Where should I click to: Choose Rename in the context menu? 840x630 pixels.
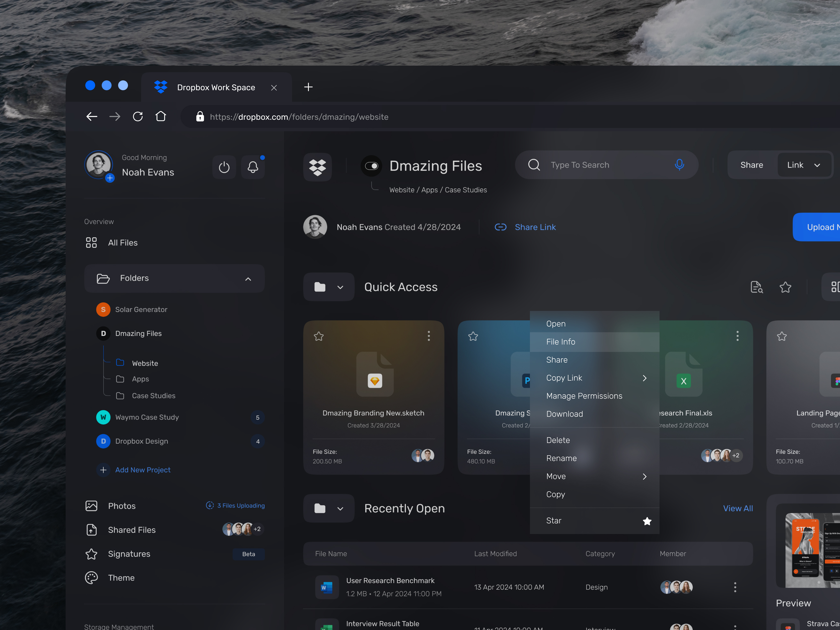561,458
